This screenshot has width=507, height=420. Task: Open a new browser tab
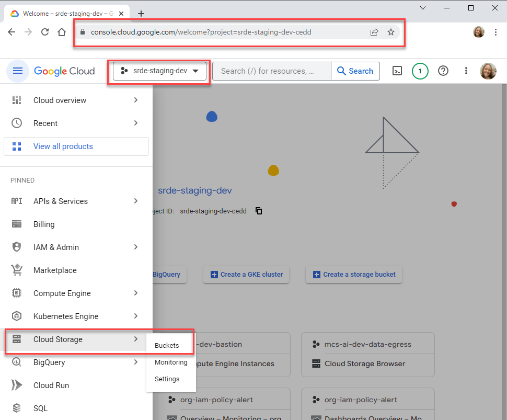141,14
